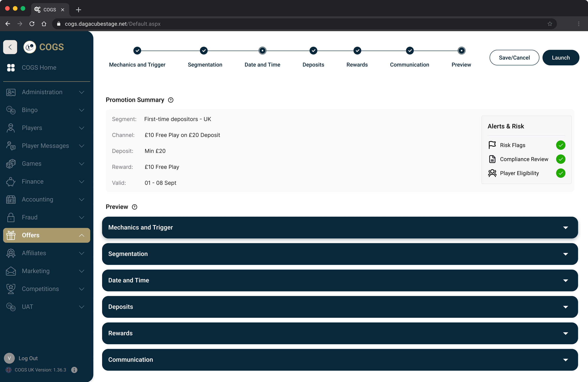
Task: Open the COGS Home menu item
Action: 39,68
